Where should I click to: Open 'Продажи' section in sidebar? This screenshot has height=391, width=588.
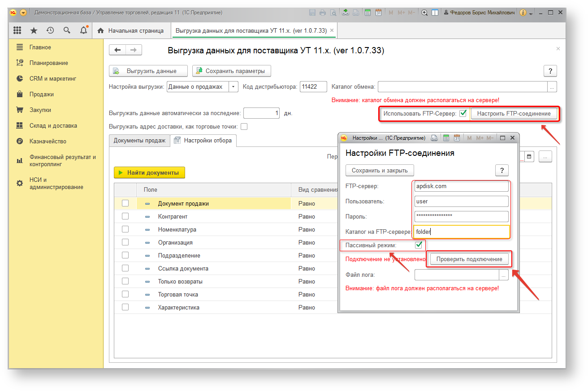(x=42, y=94)
